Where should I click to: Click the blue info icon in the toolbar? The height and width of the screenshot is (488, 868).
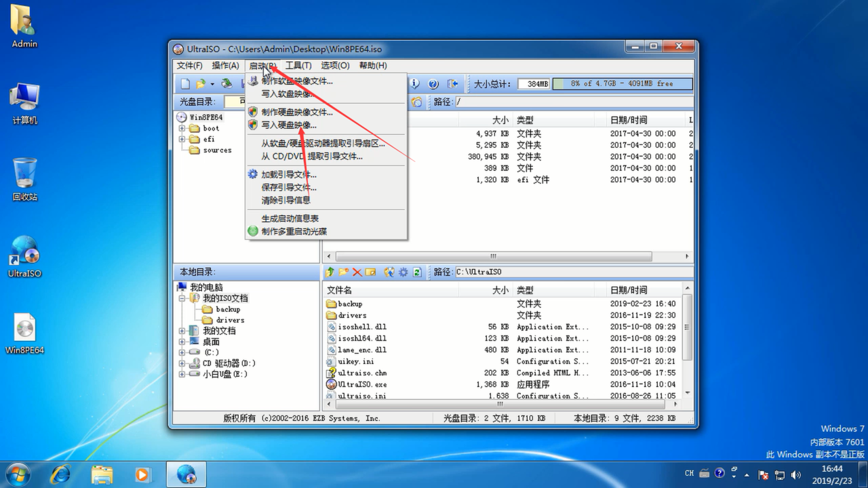coord(414,84)
